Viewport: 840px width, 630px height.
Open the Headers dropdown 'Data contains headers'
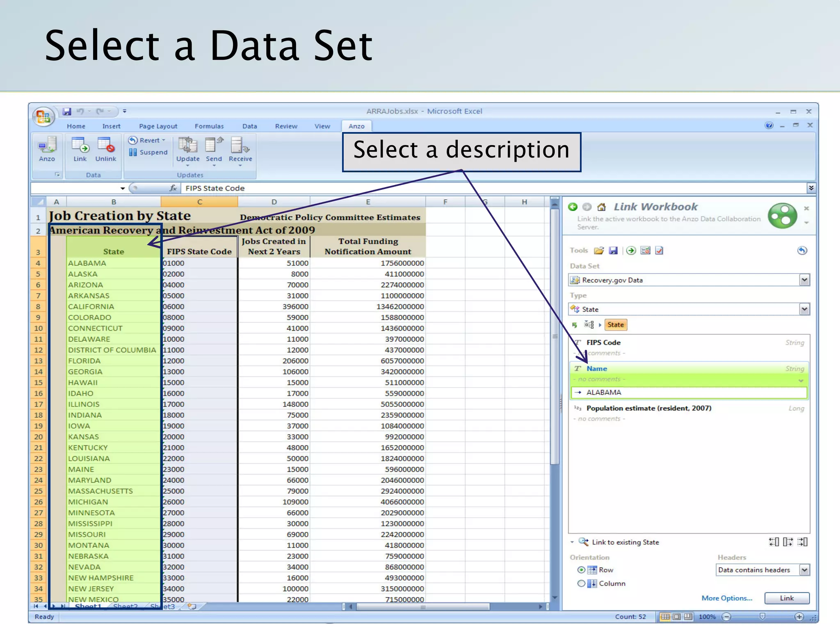[804, 570]
